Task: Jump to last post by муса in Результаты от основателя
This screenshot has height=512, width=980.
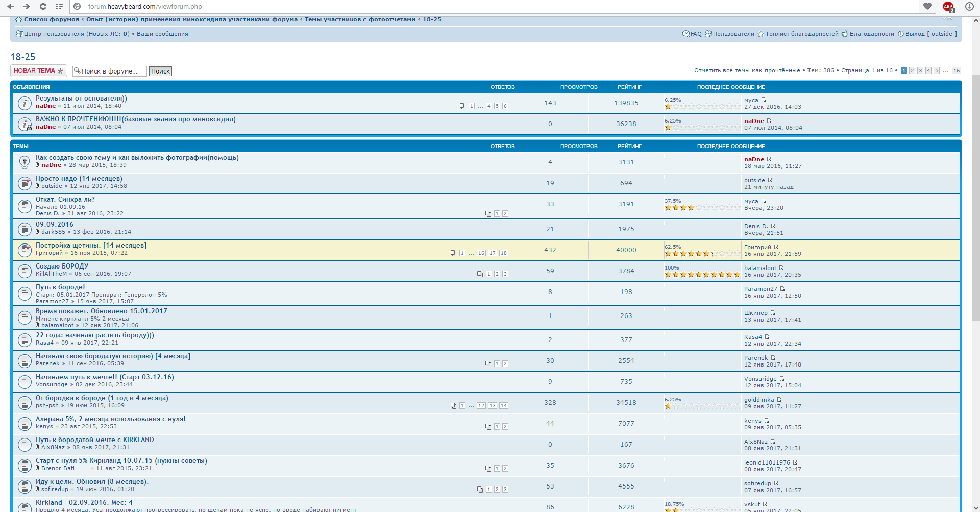Action: pyautogui.click(x=764, y=100)
